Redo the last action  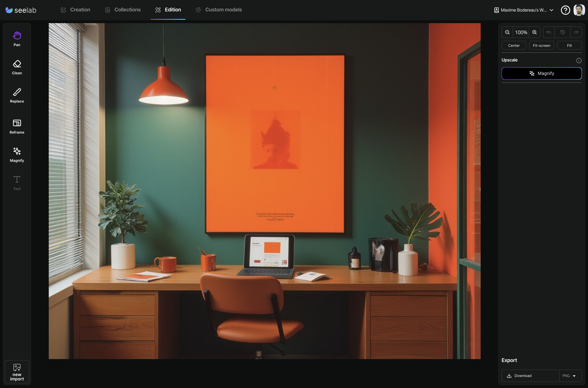pos(576,32)
